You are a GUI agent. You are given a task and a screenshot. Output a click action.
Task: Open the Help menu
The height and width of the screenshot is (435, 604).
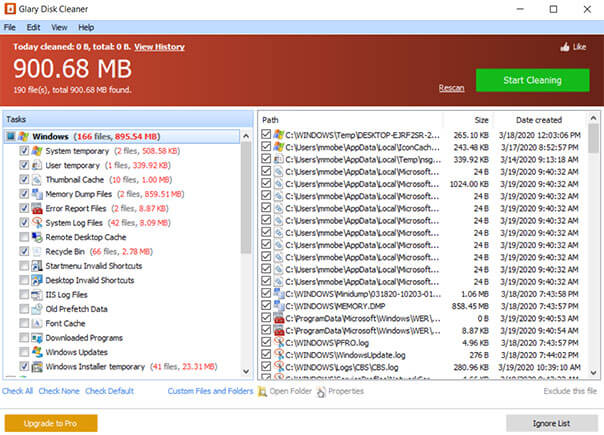click(86, 27)
